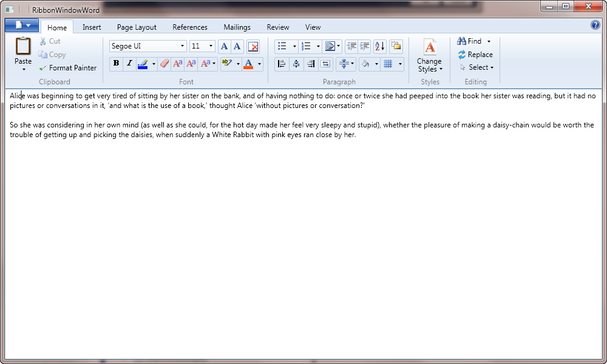Click the eraser clear formatting icon
This screenshot has width=607, height=364.
tap(164, 64)
